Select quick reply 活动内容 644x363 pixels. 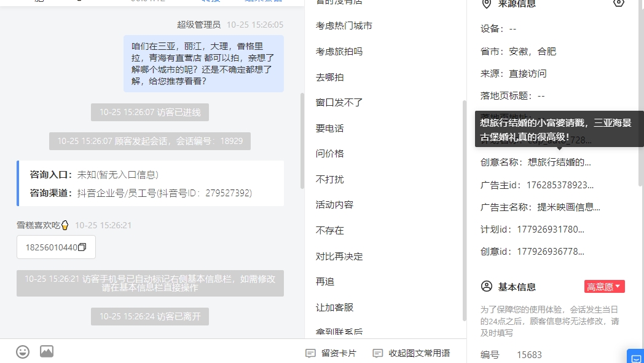[x=334, y=205]
